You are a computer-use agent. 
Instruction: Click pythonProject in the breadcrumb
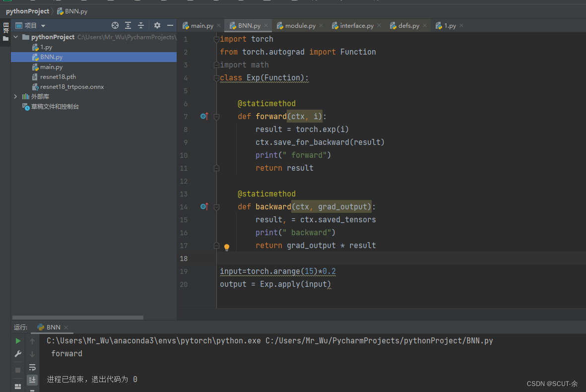click(27, 11)
